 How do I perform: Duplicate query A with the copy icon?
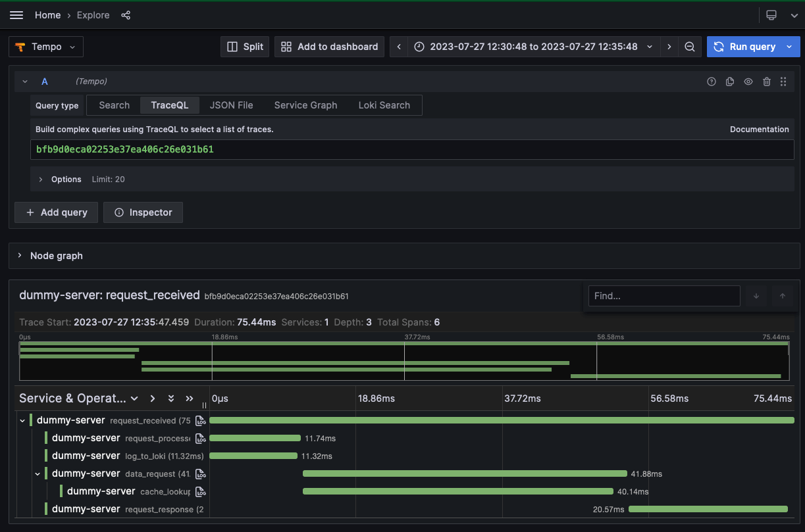(x=730, y=82)
